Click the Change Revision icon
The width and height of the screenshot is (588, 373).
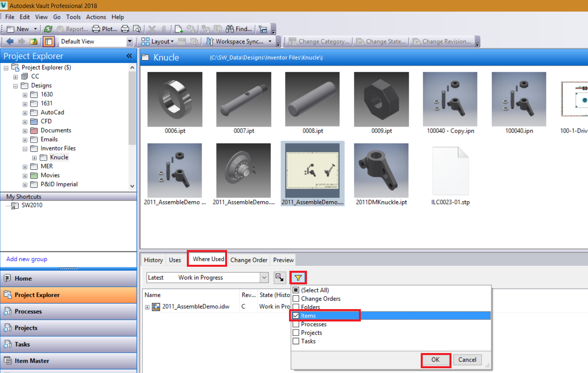click(x=416, y=41)
